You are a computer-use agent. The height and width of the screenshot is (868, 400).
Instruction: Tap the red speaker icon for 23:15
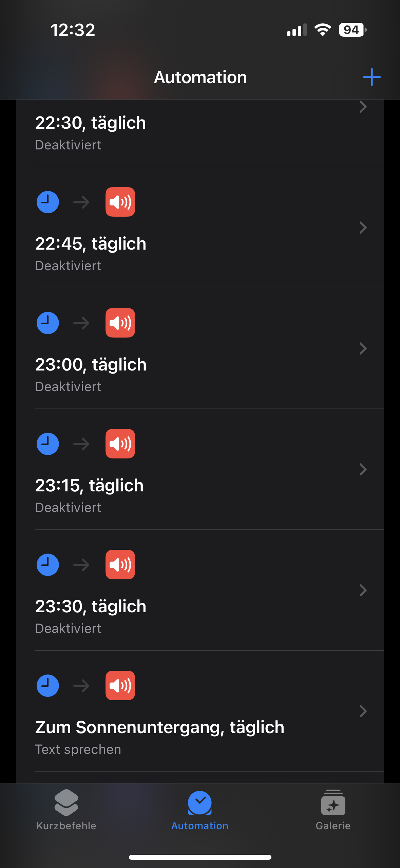coord(120,444)
